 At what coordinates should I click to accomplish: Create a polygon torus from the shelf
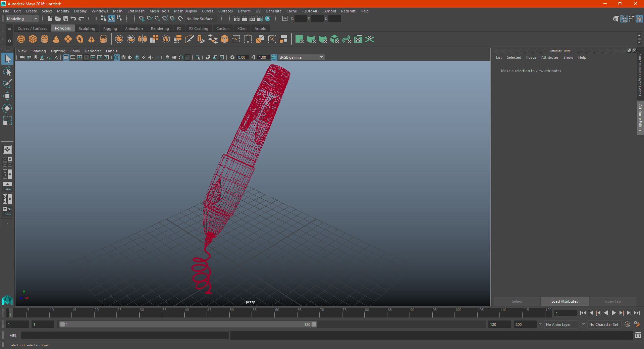pyautogui.click(x=80, y=39)
